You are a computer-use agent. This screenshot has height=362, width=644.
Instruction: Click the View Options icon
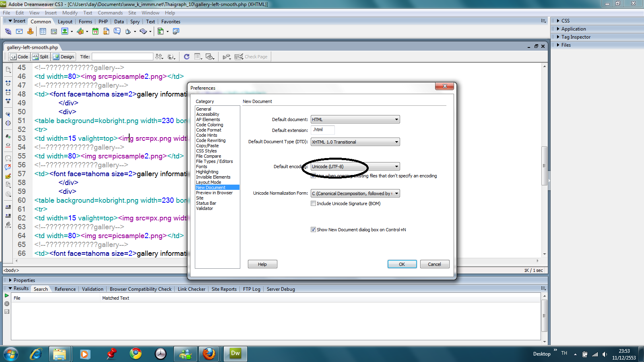(x=198, y=57)
